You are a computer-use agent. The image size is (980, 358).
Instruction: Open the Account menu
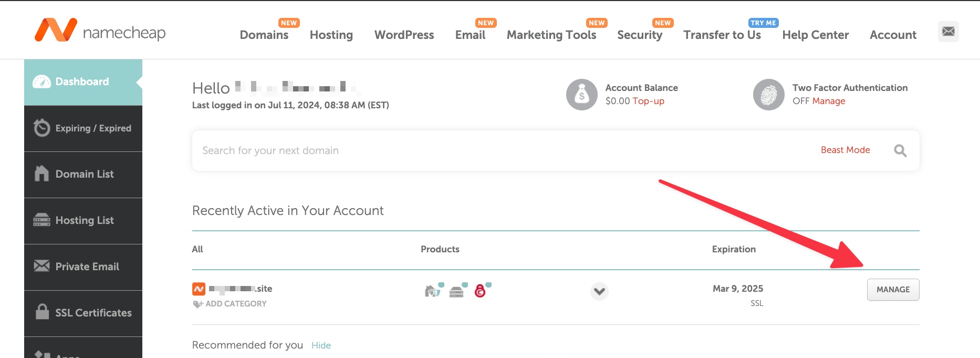click(893, 35)
